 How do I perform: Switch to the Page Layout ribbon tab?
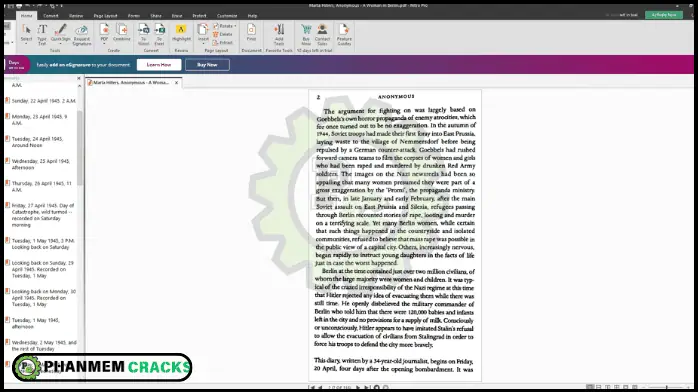[x=106, y=16]
